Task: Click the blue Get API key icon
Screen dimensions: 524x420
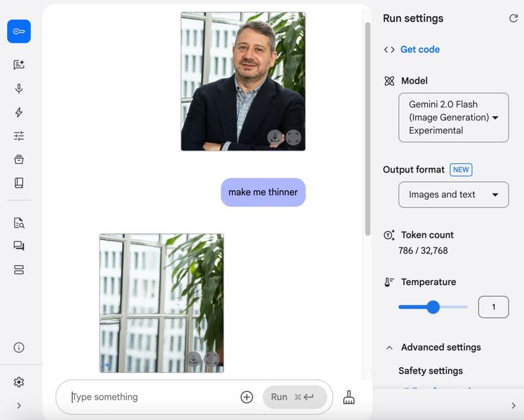Action: (19, 31)
